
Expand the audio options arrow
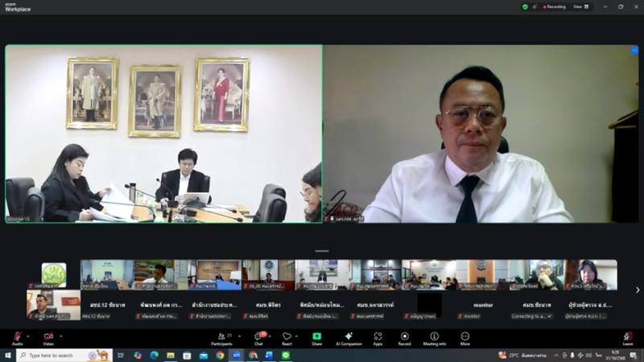(x=28, y=335)
